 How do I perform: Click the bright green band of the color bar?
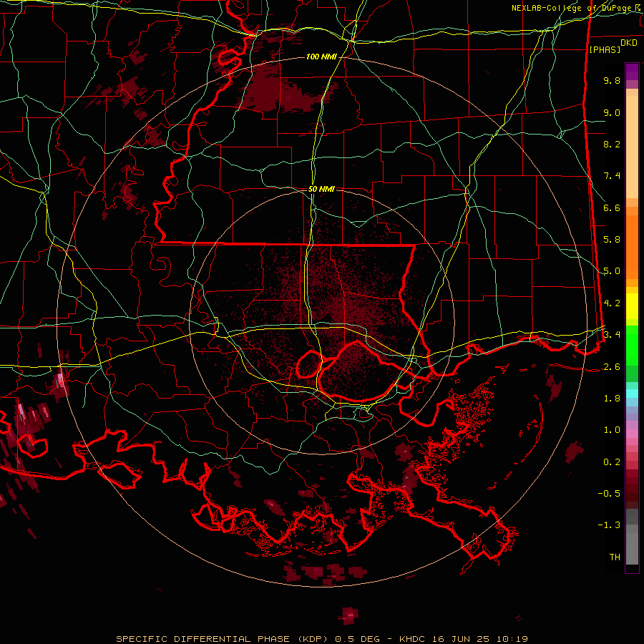click(x=632, y=345)
